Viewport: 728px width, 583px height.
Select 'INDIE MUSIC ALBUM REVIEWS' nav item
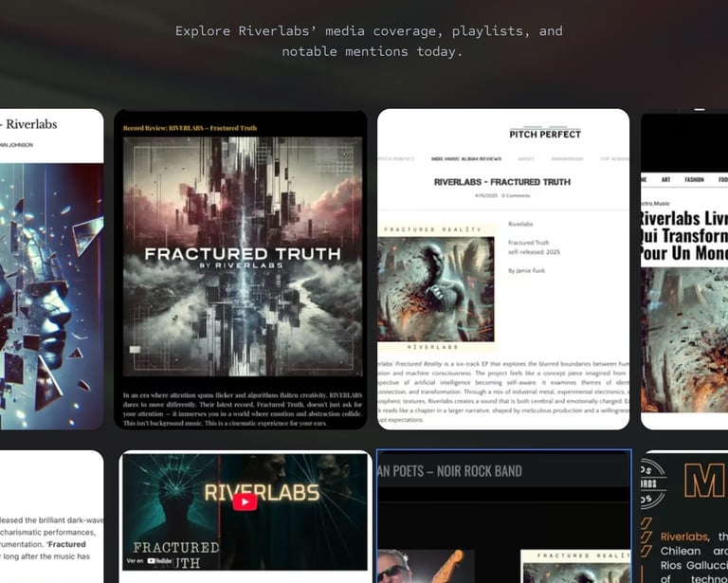pyautogui.click(x=466, y=158)
